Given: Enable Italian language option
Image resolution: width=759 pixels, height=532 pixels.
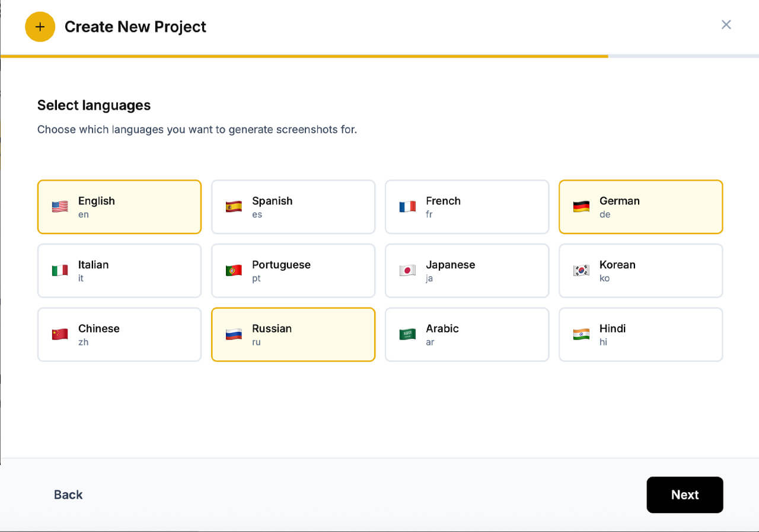Looking at the screenshot, I should tap(119, 271).
